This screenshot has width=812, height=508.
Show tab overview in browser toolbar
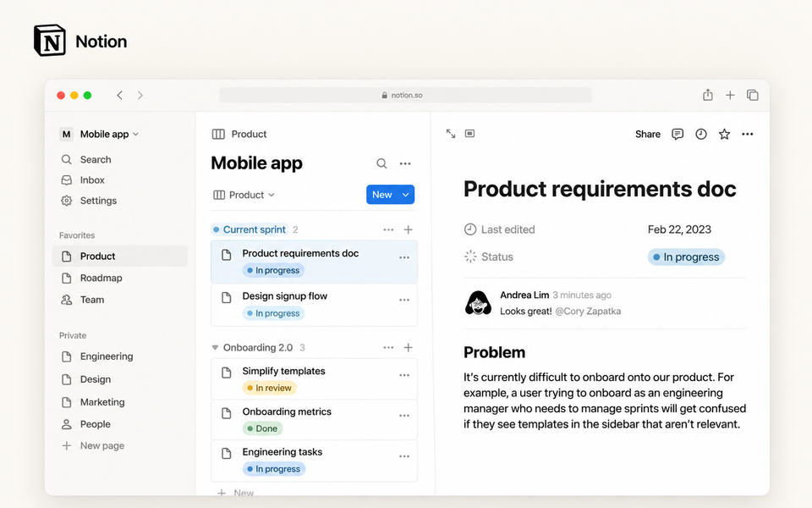pos(753,95)
